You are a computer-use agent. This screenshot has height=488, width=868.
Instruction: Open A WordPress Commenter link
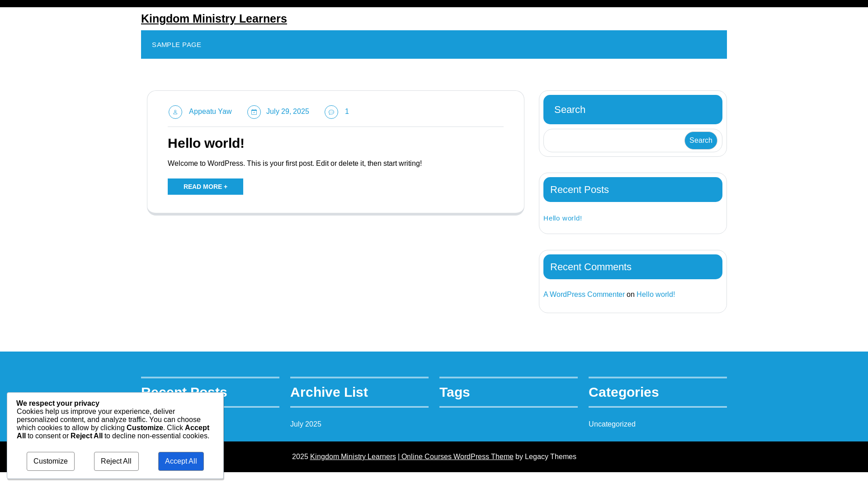[584, 295]
